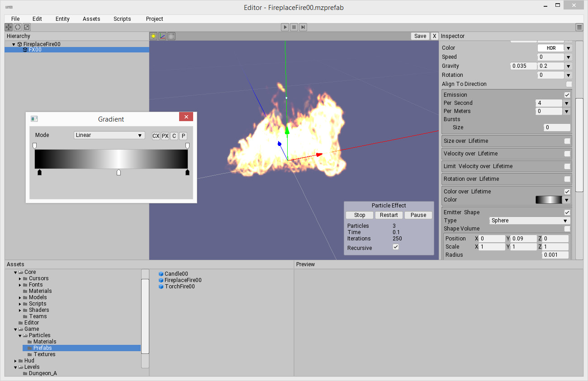Enable Size over Lifetime
This screenshot has height=381, width=588.
(567, 141)
